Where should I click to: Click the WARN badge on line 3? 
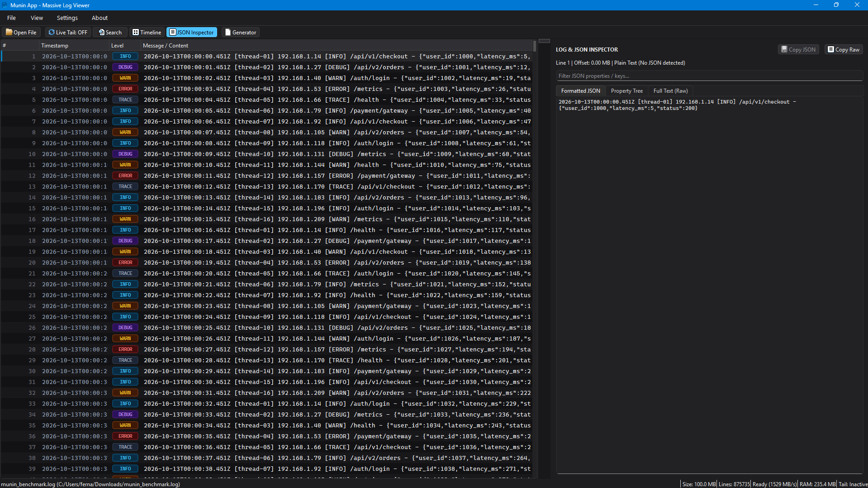[125, 78]
